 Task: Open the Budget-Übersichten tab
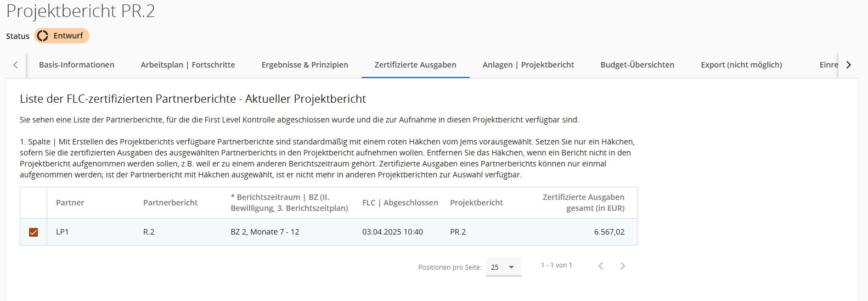[x=637, y=65]
